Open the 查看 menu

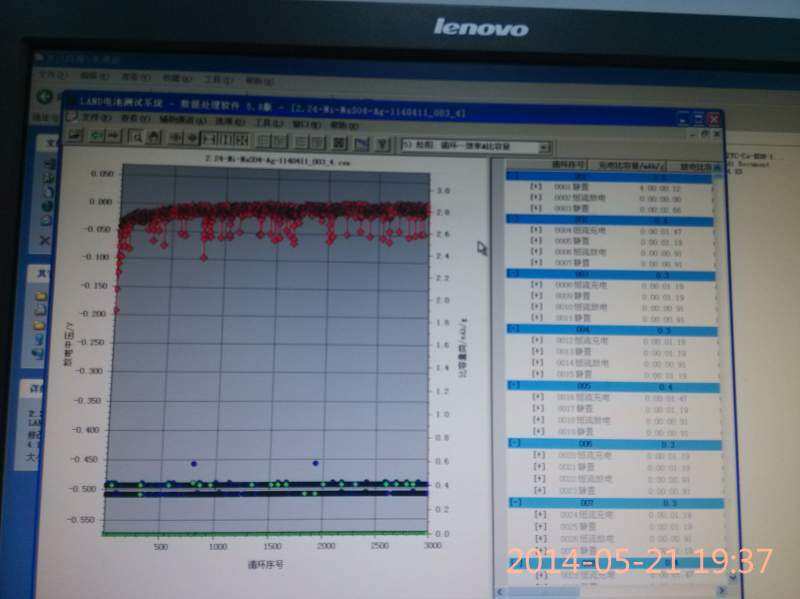pos(134,119)
